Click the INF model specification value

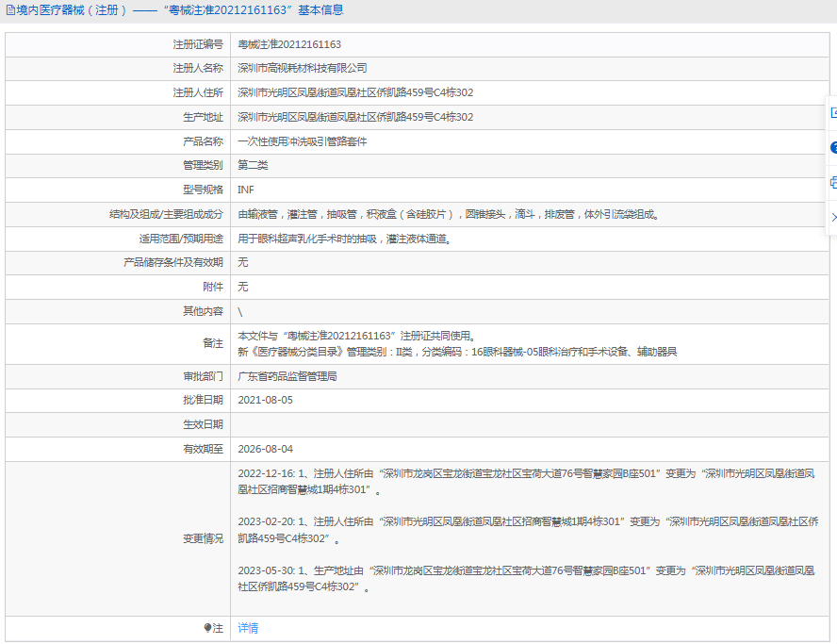tap(246, 190)
